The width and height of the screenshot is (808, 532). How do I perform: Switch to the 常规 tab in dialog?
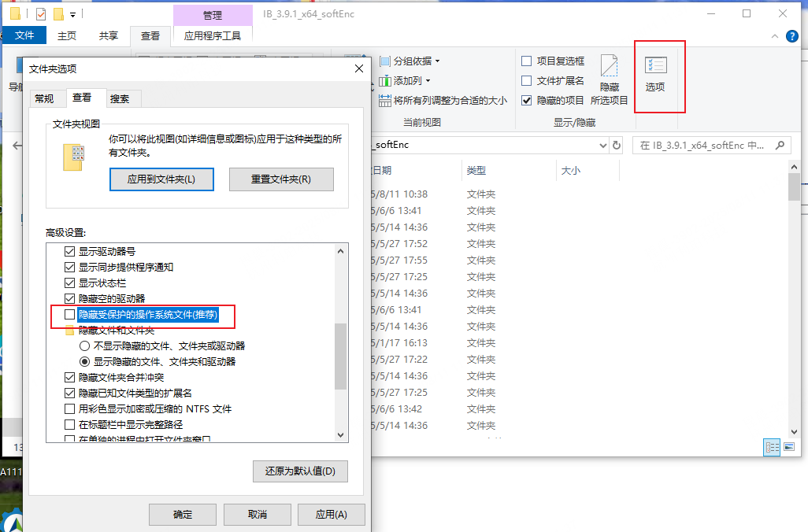(x=44, y=98)
